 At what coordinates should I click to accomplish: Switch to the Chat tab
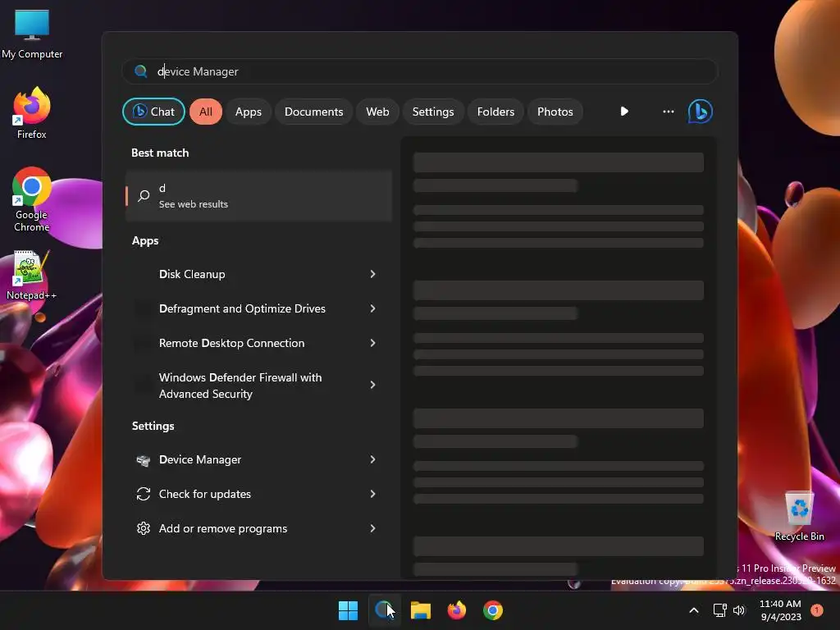(x=153, y=112)
